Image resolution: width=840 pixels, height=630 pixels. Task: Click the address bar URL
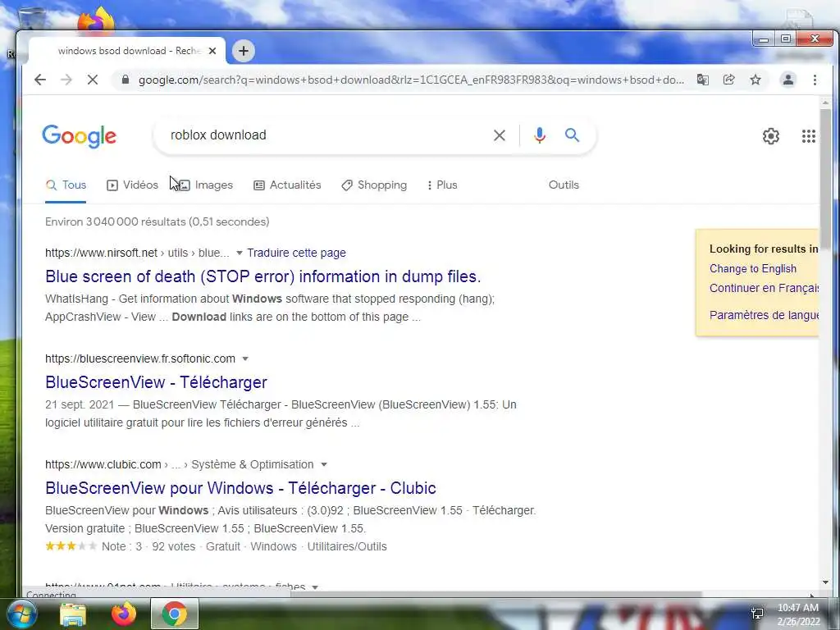click(x=411, y=80)
